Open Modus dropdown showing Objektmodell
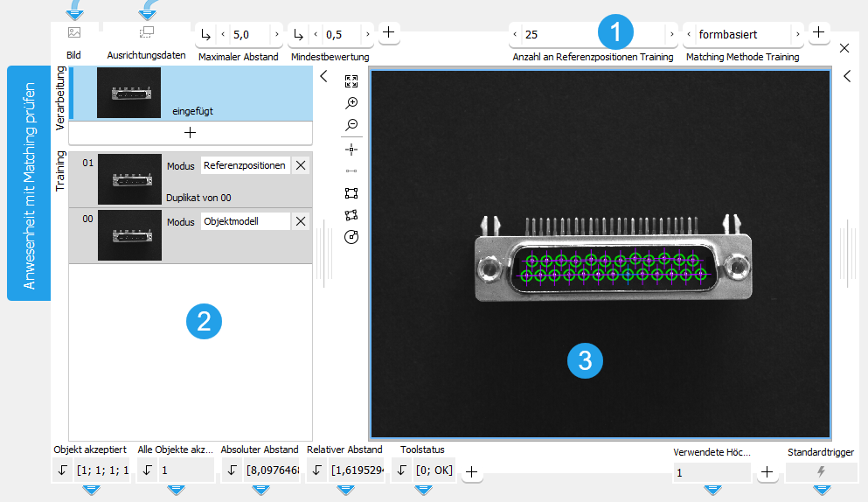This screenshot has width=868, height=502. tap(244, 222)
